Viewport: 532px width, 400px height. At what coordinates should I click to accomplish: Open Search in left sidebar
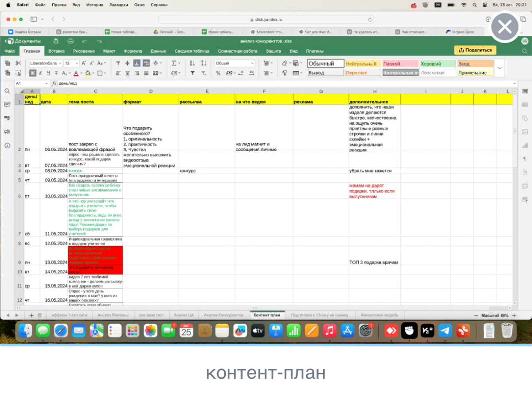(7, 91)
